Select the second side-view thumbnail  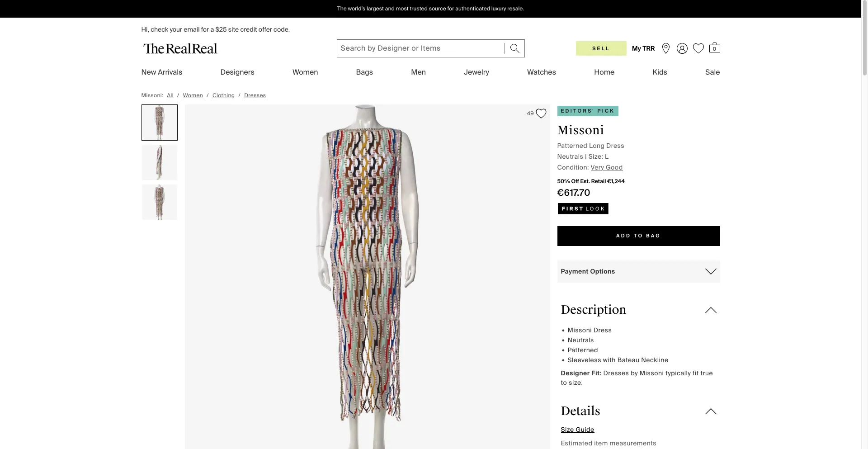click(x=160, y=162)
